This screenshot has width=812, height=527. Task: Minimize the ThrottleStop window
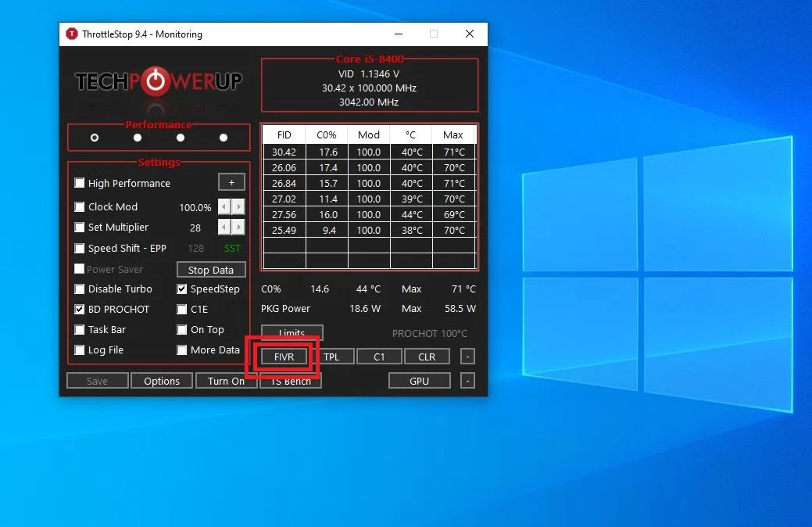pyautogui.click(x=399, y=34)
